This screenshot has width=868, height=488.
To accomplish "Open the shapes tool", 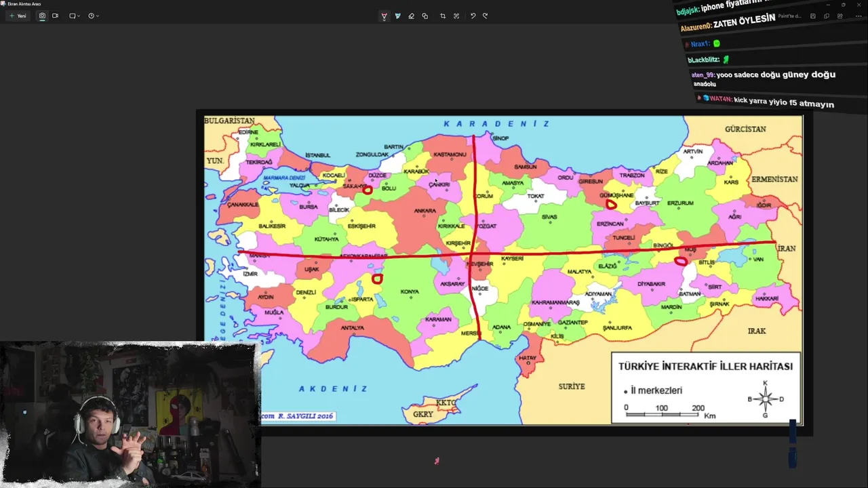I will pyautogui.click(x=425, y=16).
